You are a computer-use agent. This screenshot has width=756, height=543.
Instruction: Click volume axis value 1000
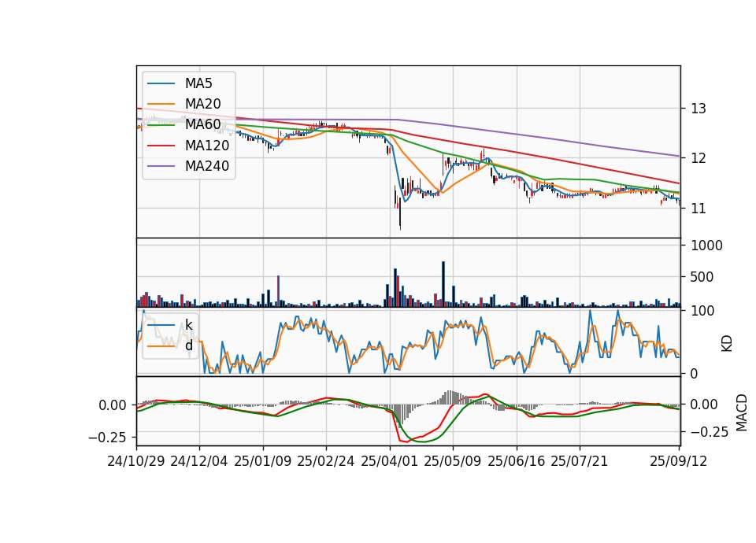pyautogui.click(x=707, y=246)
